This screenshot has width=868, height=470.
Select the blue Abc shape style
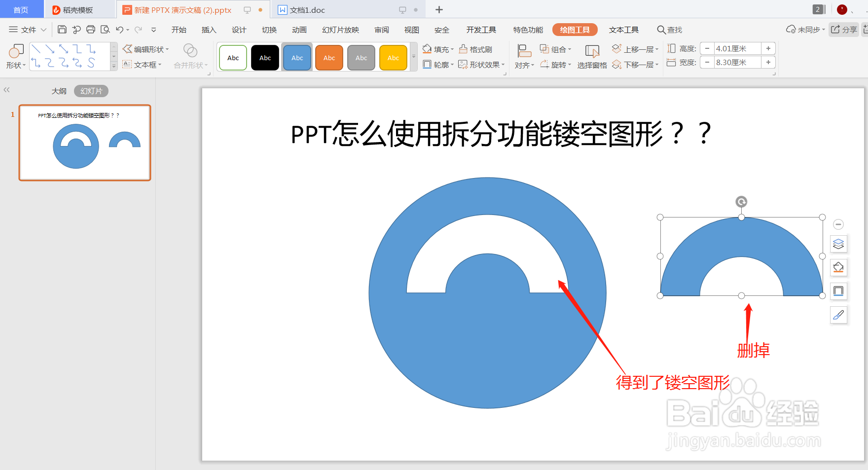[297, 57]
